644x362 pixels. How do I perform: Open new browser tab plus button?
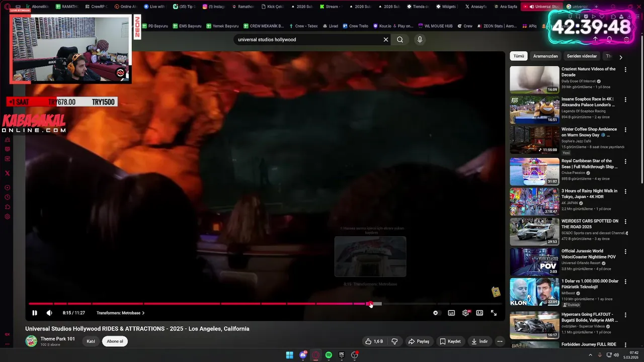tap(596, 7)
